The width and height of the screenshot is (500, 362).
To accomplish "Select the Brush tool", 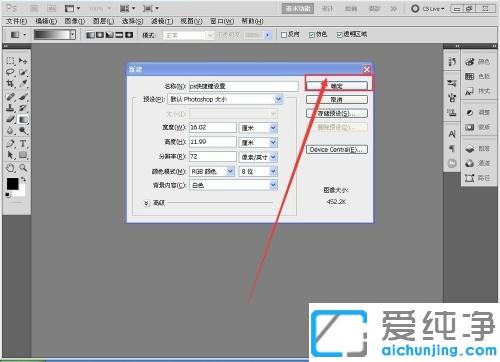I will point(23,97).
